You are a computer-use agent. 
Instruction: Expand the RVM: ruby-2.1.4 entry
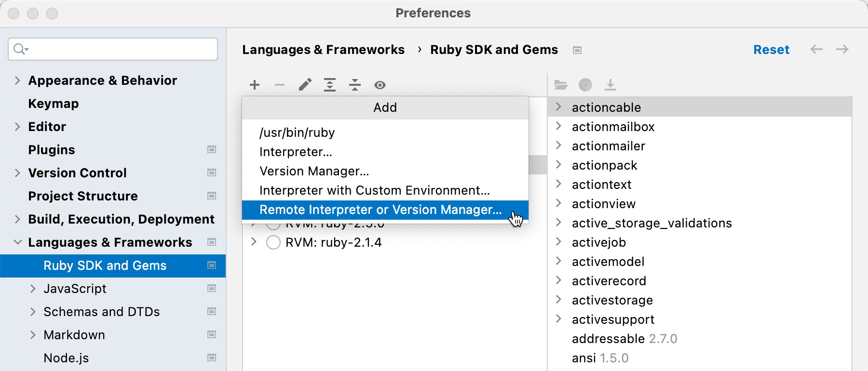254,242
